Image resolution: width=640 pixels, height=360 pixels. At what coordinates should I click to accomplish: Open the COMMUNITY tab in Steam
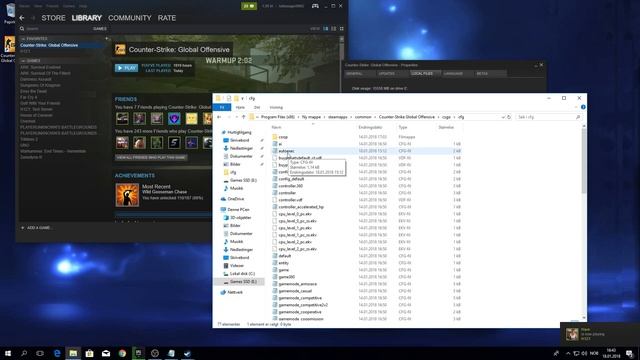click(129, 18)
